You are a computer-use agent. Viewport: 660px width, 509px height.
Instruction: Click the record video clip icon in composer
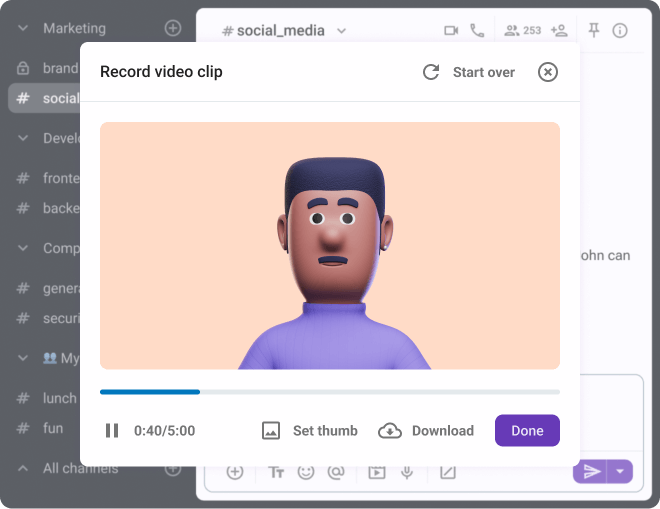coord(377,472)
